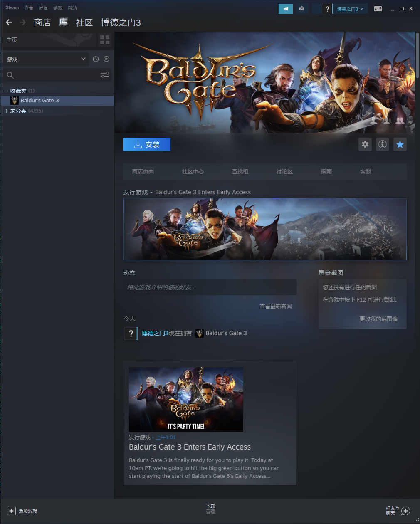This screenshot has width=420, height=524.
Task: Toggle grid view of collections
Action: click(105, 40)
